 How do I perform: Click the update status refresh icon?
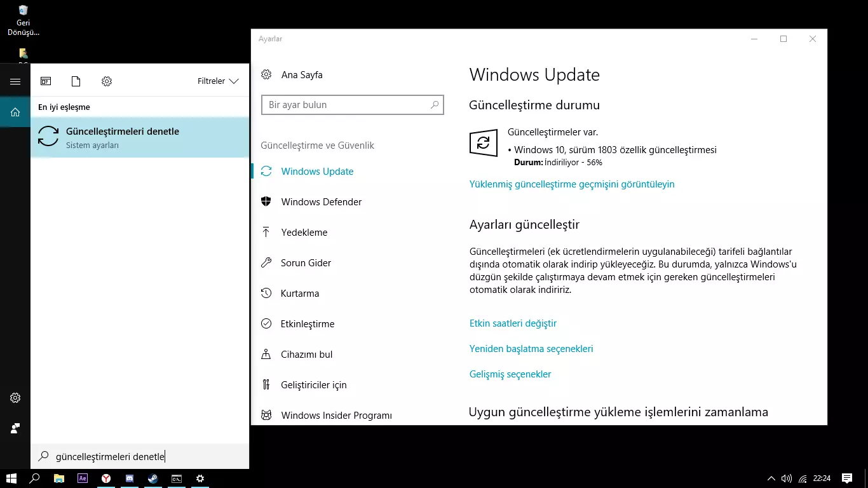click(x=483, y=142)
